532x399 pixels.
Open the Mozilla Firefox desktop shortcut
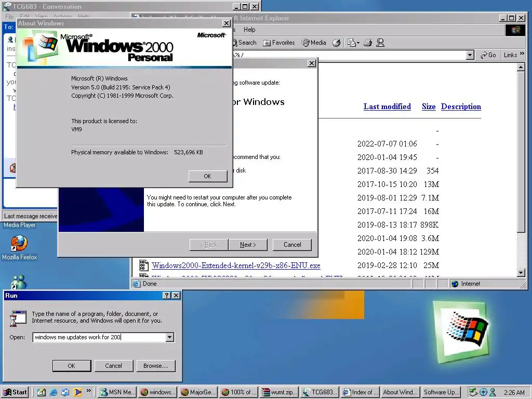pyautogui.click(x=19, y=248)
